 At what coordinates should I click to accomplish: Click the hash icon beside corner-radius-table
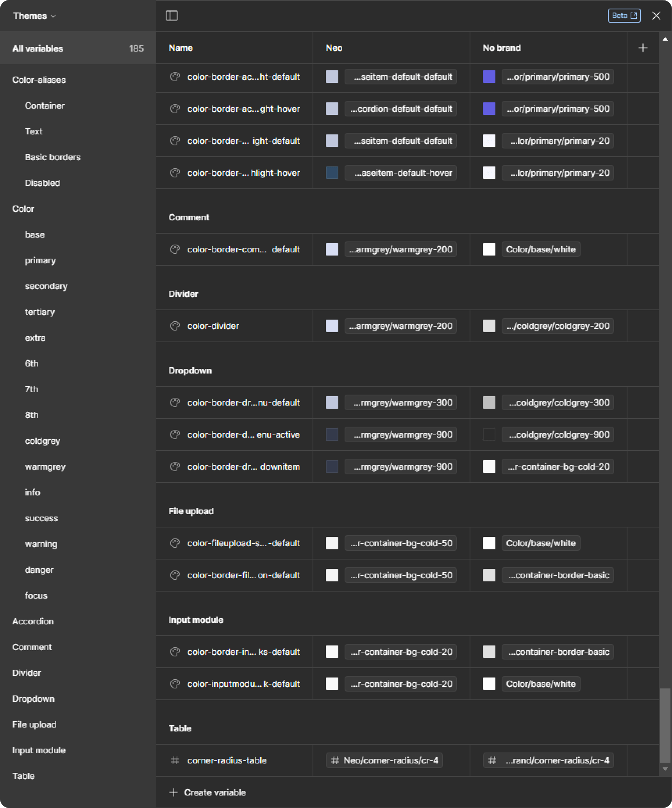[x=175, y=760]
